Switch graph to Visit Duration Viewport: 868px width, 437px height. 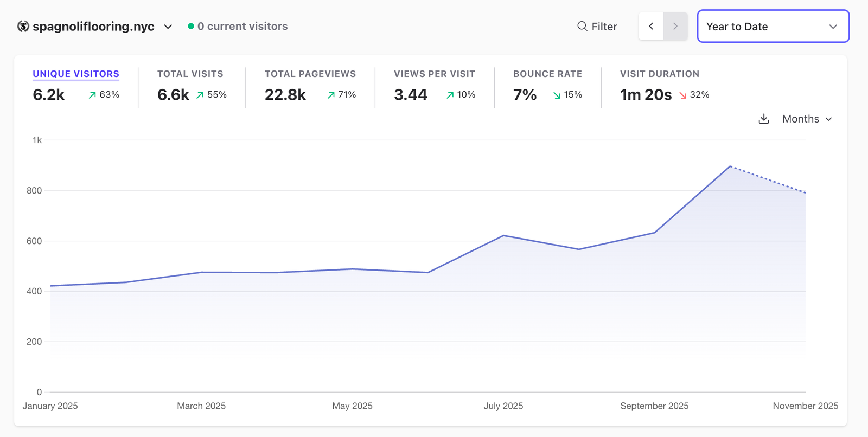coord(659,74)
